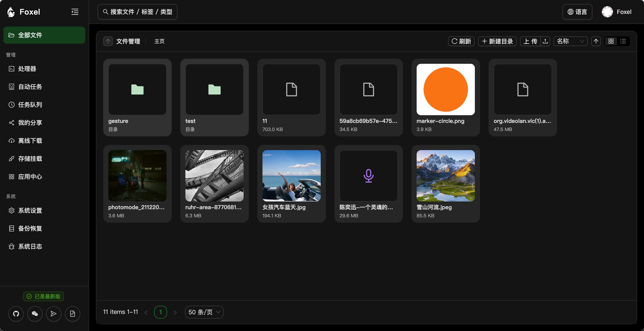Image resolution: width=644 pixels, height=331 pixels.
Task: Open 系统日志 in sidebar
Action: coord(44,246)
